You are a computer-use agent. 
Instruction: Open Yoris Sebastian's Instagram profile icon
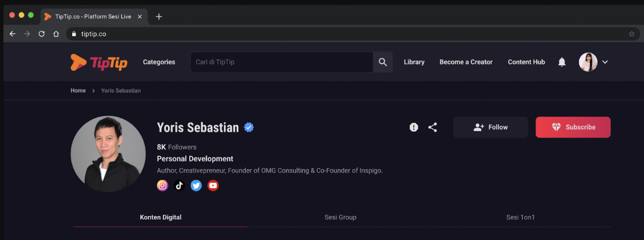tap(163, 185)
